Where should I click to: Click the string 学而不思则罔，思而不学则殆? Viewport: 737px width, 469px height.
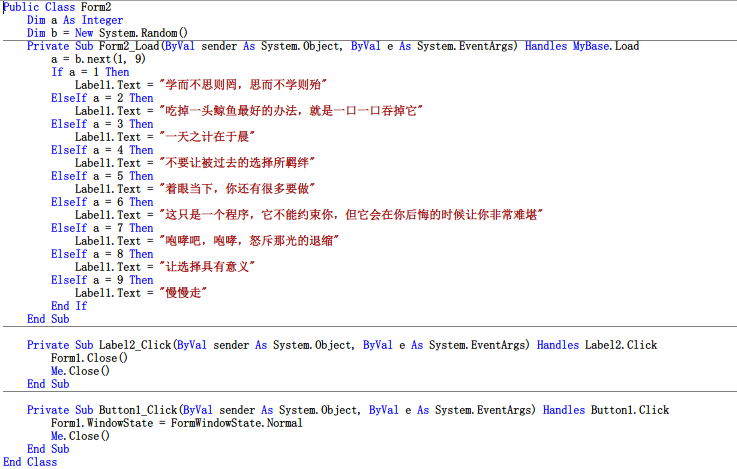coord(245,85)
